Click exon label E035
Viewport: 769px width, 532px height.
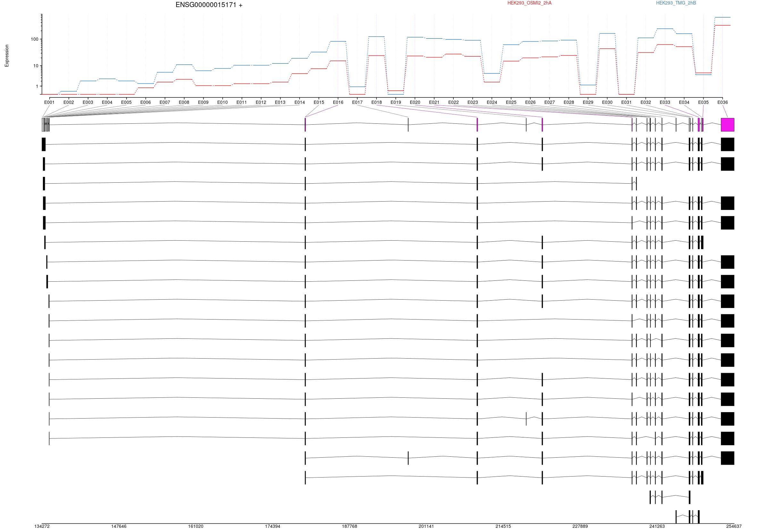pos(703,102)
